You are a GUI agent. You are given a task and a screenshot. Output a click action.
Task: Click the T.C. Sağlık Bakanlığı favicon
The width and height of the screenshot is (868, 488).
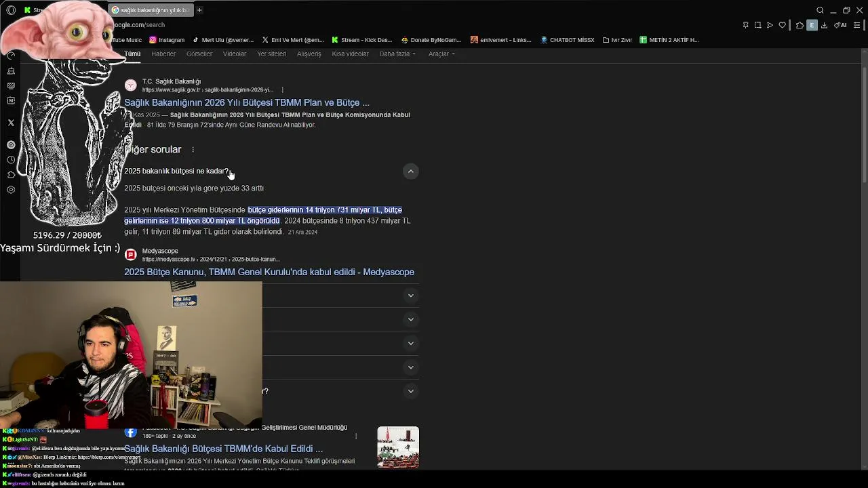tap(130, 85)
